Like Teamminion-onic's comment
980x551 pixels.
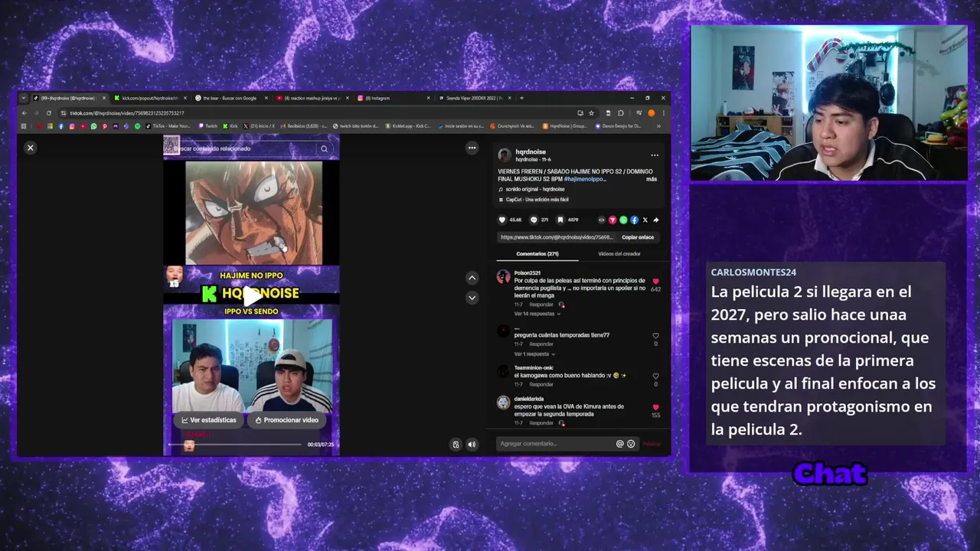[x=655, y=376]
